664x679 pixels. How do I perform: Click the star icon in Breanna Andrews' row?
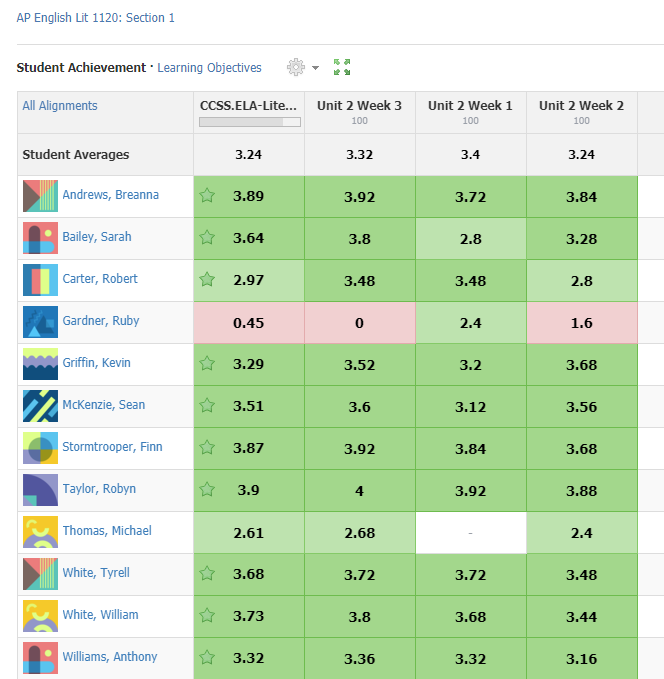pyautogui.click(x=208, y=195)
